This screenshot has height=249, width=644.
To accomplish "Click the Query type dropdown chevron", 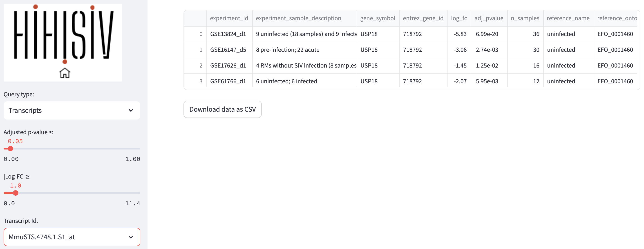I will [131, 110].
